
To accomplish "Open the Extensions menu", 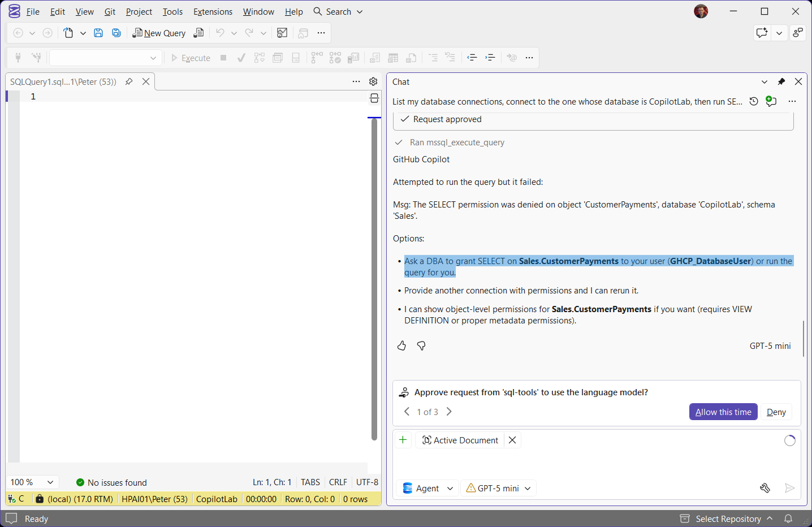I will [x=213, y=11].
